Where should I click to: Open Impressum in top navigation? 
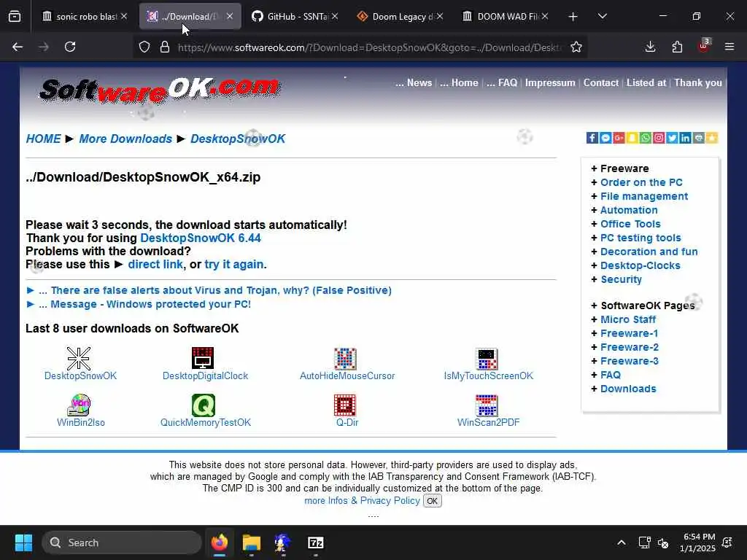pos(550,83)
